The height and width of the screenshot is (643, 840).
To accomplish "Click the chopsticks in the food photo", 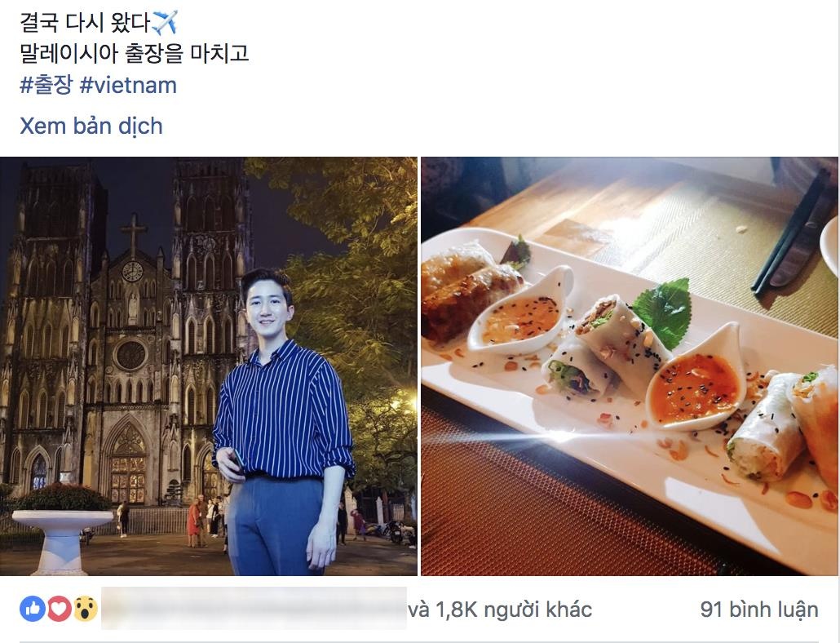I will [789, 234].
